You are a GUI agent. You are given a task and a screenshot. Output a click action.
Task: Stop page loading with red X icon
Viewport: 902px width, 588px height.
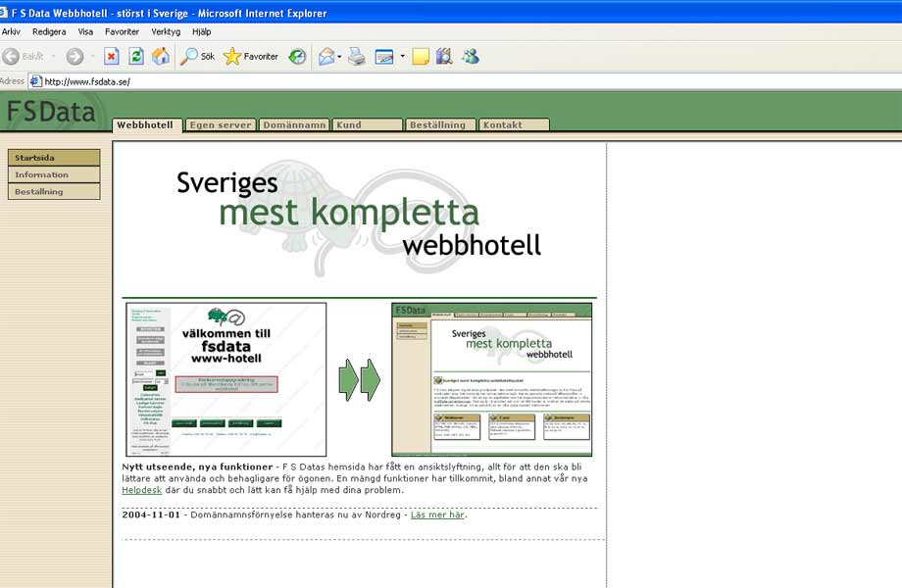point(112,56)
